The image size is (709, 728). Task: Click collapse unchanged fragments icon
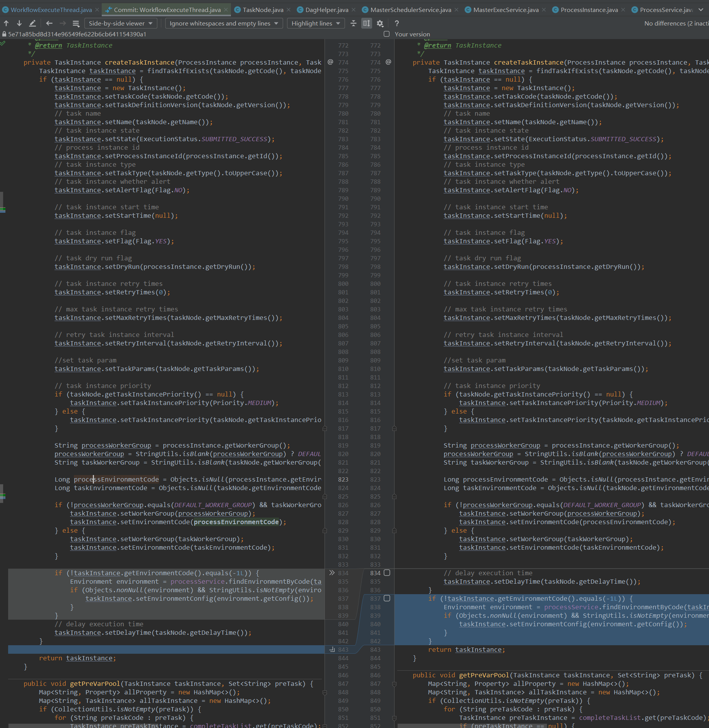click(x=353, y=23)
